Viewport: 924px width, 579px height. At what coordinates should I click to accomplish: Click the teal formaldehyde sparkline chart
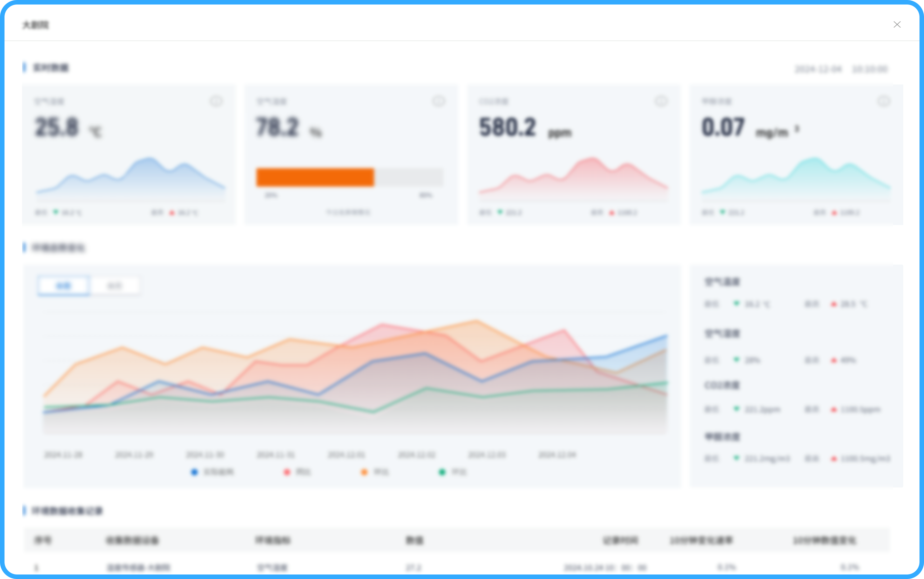coord(796,178)
